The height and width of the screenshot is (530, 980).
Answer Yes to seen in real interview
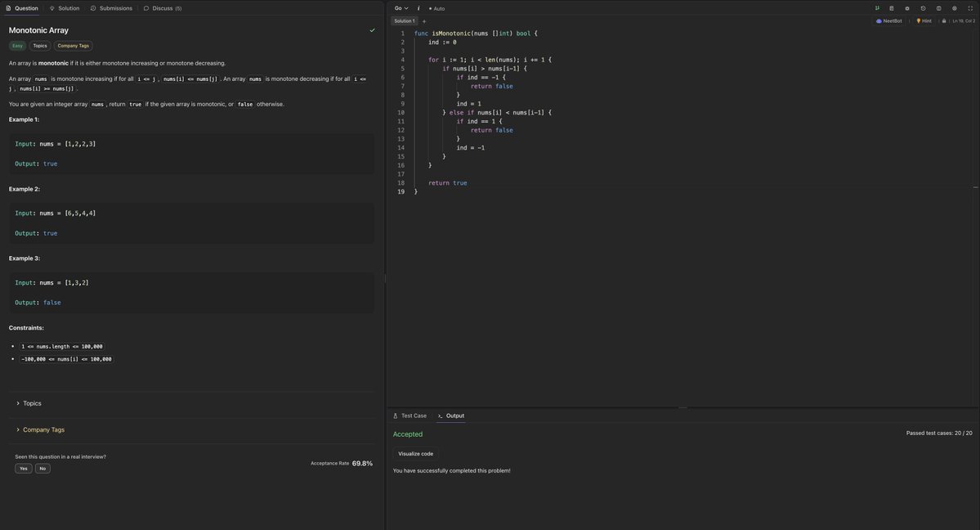click(x=23, y=469)
